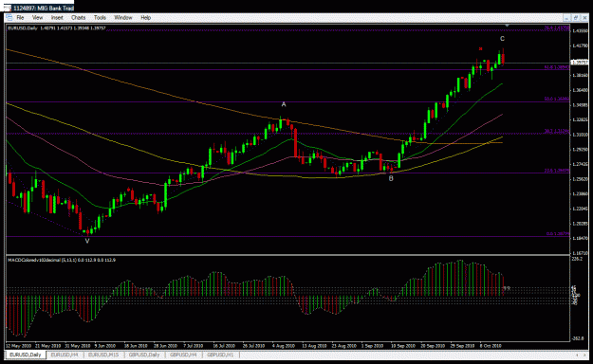Open the File menu
The image size is (593, 364).
point(20,17)
